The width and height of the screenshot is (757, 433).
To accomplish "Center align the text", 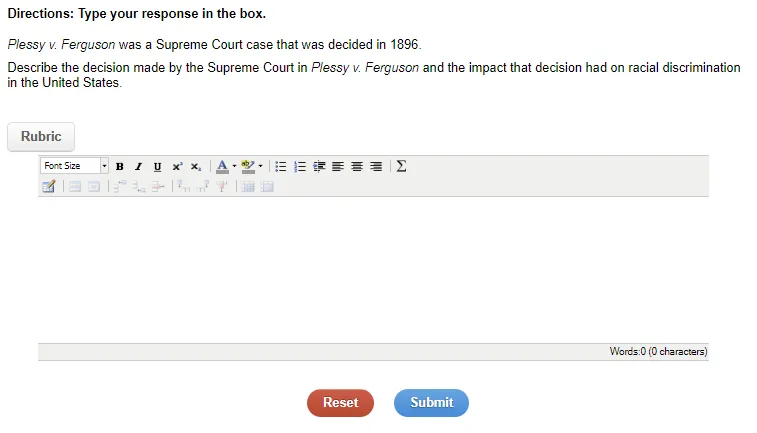I will coord(357,167).
